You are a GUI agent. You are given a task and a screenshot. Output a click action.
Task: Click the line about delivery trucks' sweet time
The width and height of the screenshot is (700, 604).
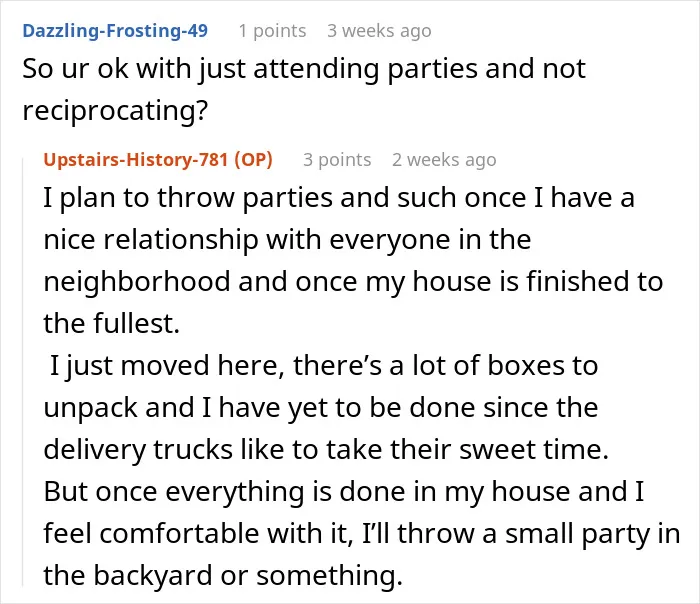coord(326,449)
